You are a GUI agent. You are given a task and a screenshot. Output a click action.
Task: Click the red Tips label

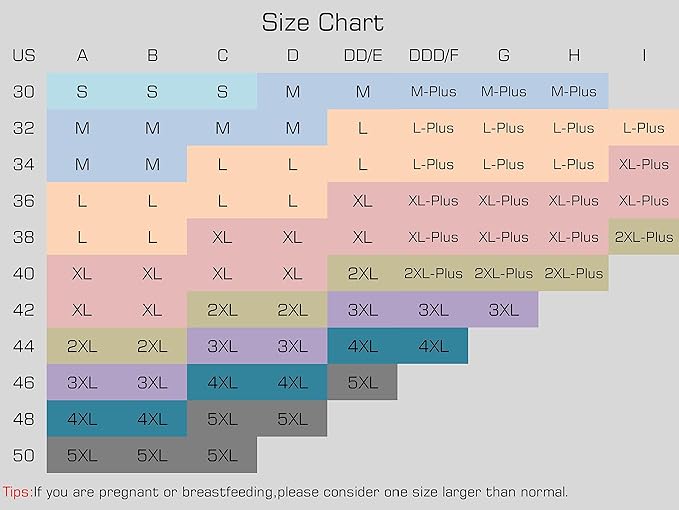[17, 491]
